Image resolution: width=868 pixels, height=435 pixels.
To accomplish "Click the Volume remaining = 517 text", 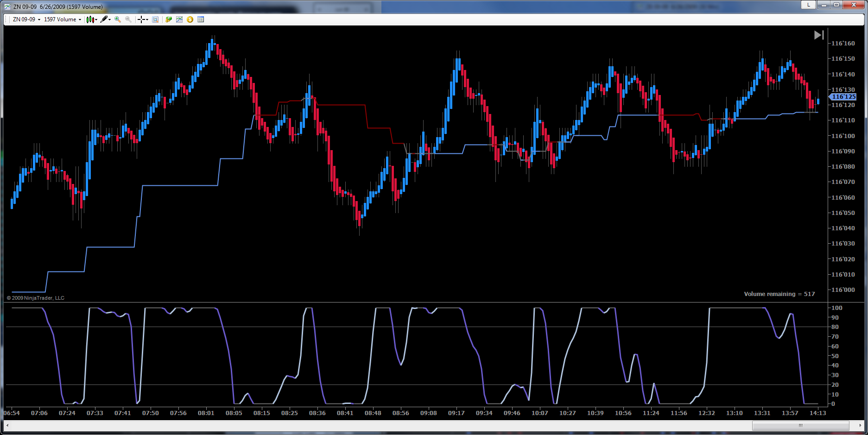I will (779, 294).
